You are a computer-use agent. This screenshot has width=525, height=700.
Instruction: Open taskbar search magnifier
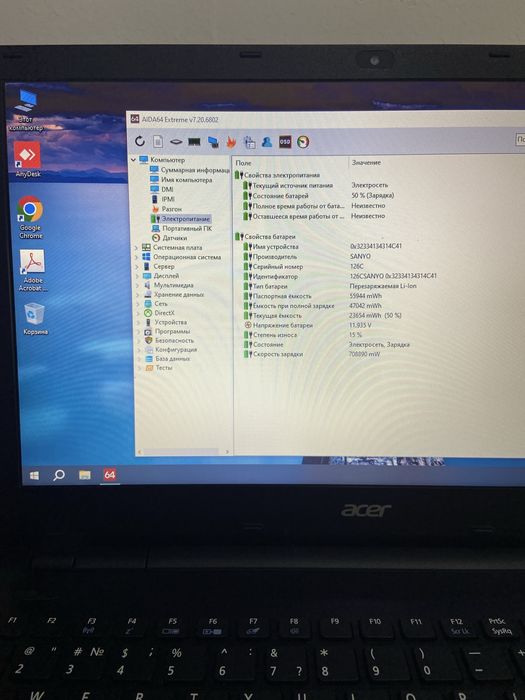(59, 475)
